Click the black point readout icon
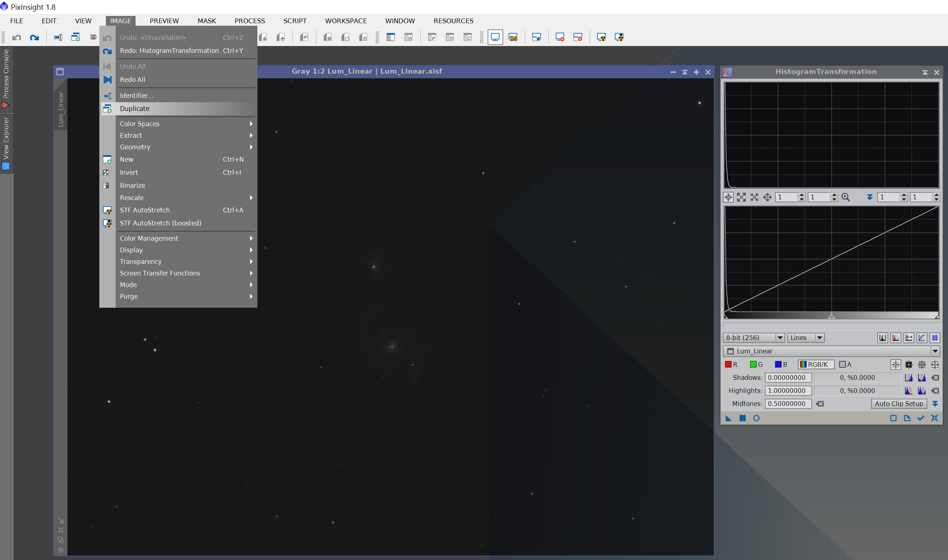 tap(909, 365)
